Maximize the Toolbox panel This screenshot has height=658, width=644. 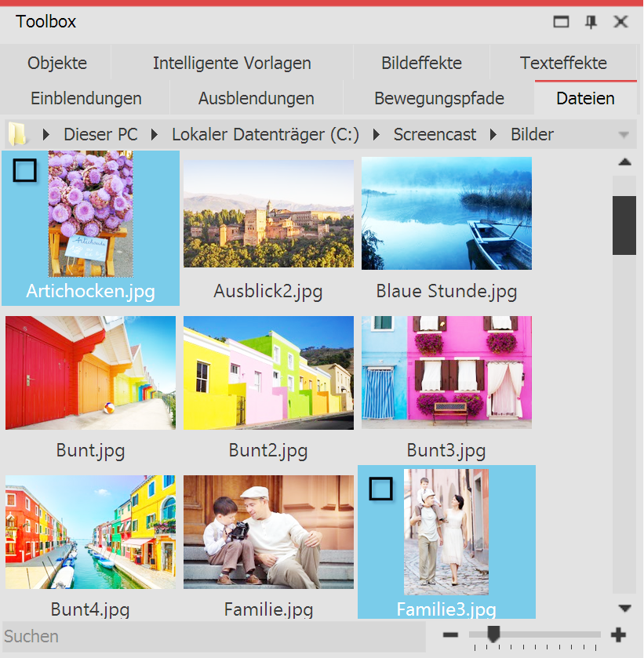[x=561, y=22]
